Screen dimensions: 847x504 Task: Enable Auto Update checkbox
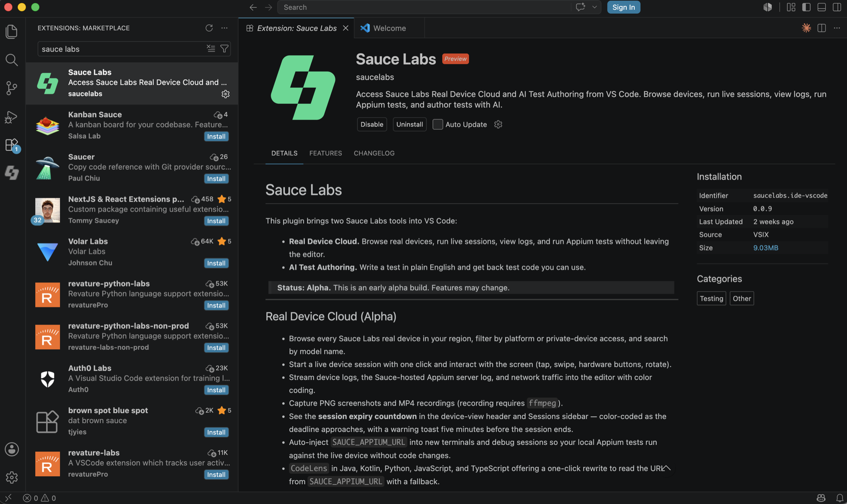coord(437,125)
